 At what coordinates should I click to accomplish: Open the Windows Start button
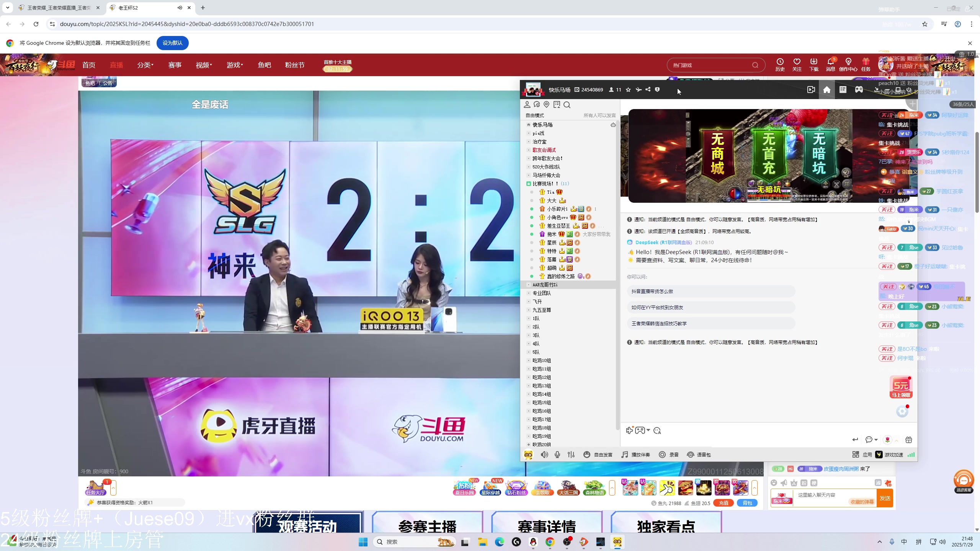(363, 542)
